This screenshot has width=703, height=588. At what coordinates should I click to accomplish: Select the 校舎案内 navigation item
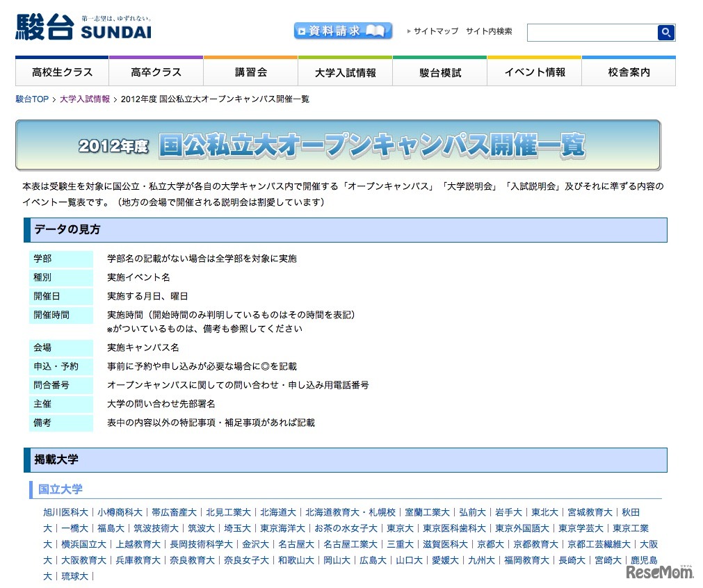(x=629, y=72)
